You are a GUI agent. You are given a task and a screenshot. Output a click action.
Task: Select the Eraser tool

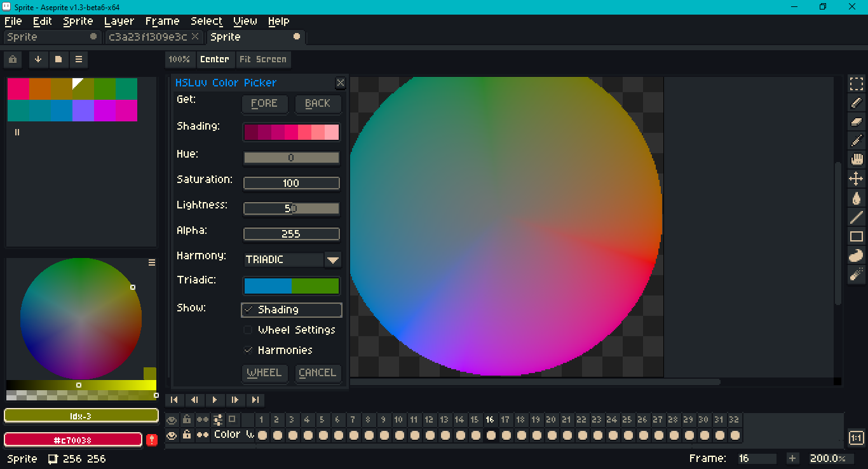point(857,121)
